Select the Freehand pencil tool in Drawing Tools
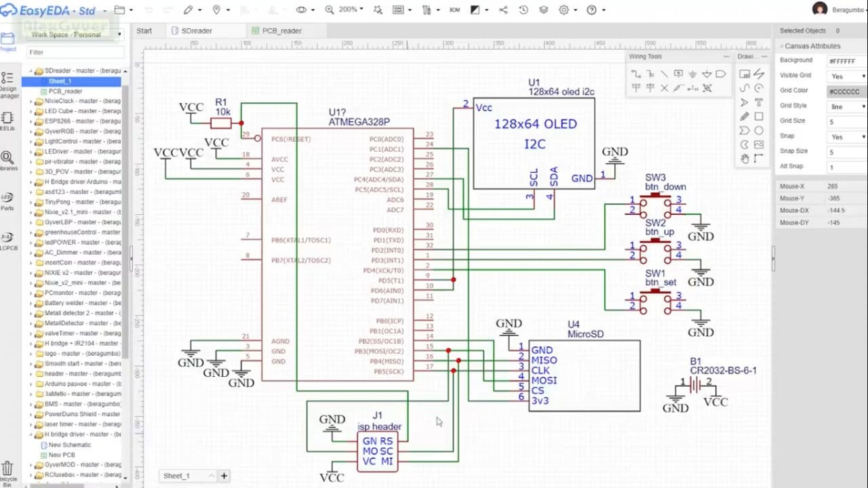 click(x=745, y=117)
